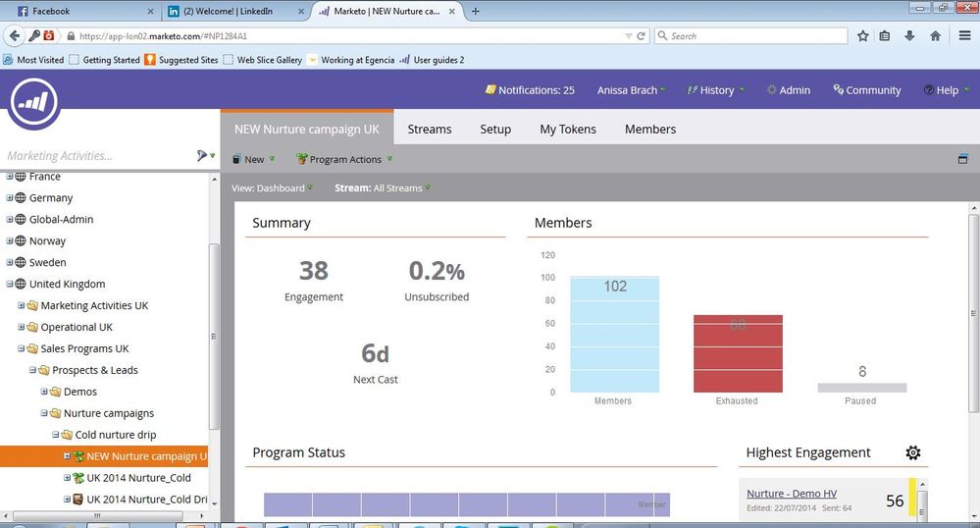
Task: Expand the France workspace node
Action: (x=10, y=177)
